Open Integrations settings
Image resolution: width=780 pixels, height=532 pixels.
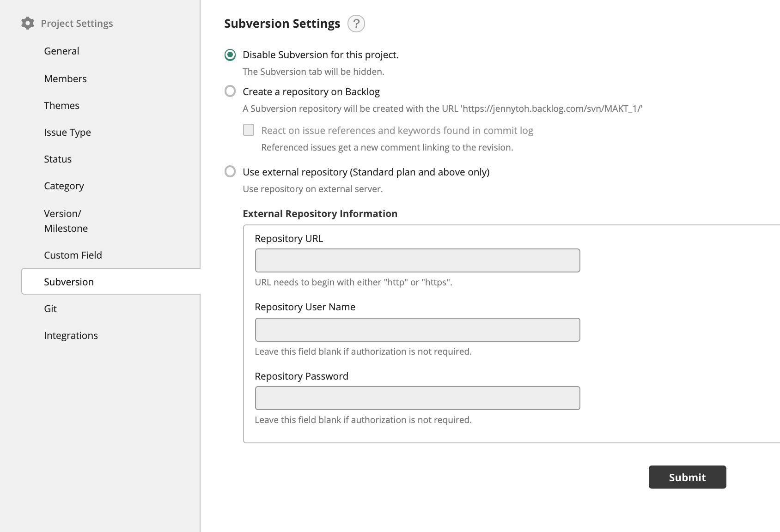71,335
